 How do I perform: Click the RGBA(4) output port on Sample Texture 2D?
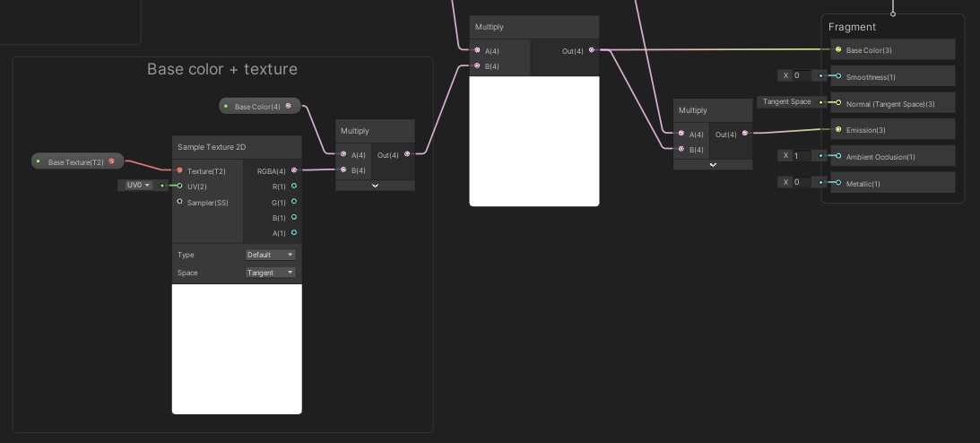click(294, 170)
